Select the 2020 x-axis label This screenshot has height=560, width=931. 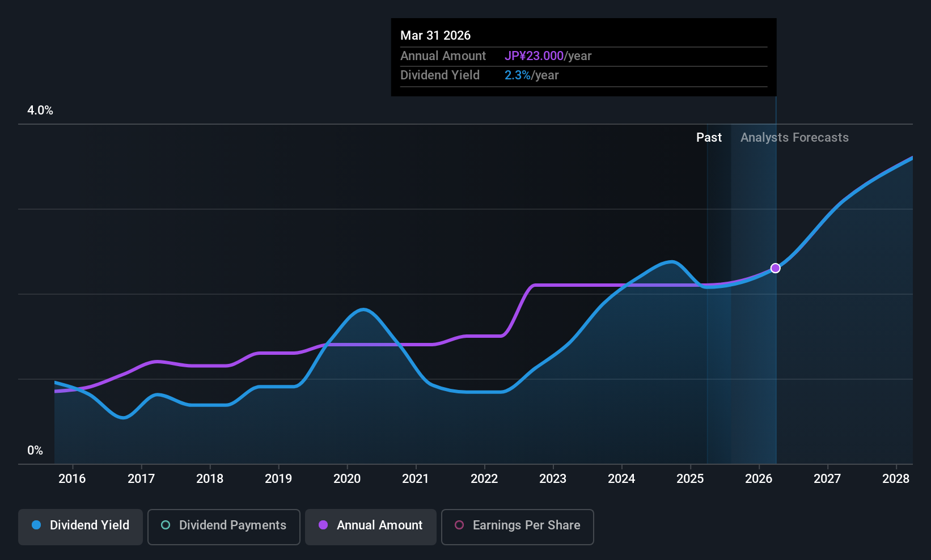(347, 479)
